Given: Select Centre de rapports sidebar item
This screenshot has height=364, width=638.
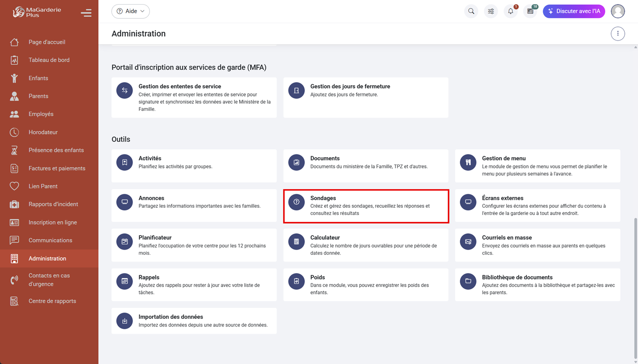Looking at the screenshot, I should point(52,301).
